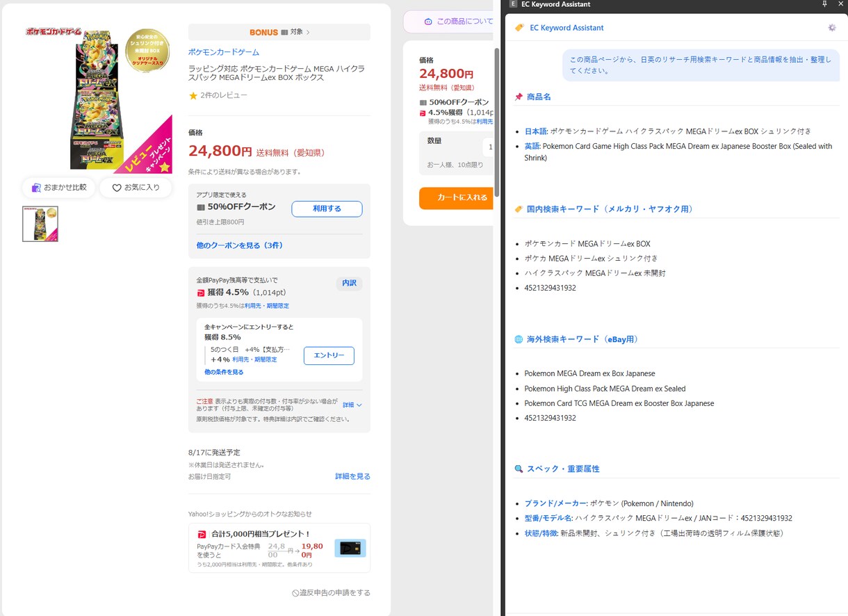Pin the EC Keyword Assistant panel
The image size is (848, 616).
(x=824, y=4)
